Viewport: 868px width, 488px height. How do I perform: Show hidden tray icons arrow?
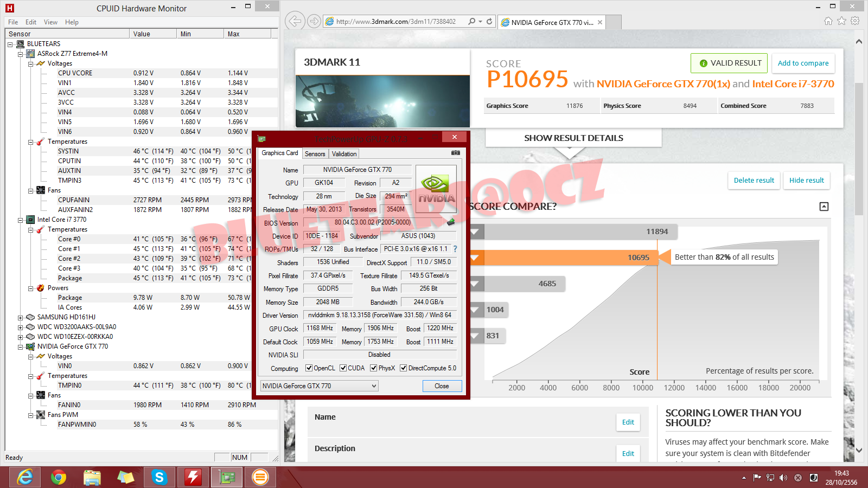[x=744, y=478]
